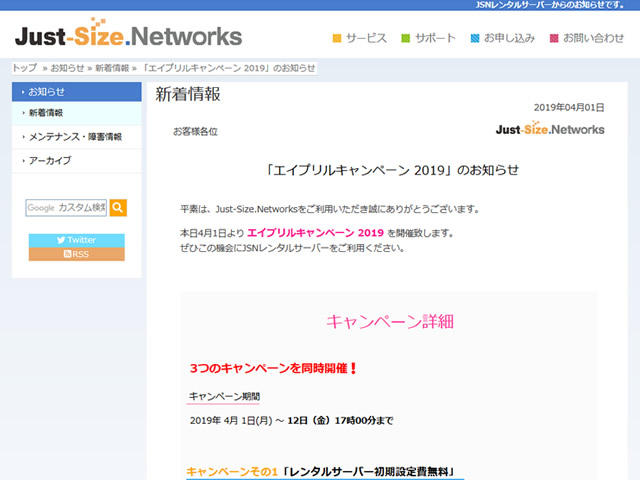Click the small Just-Size.Networks logo in article
This screenshot has height=480, width=640.
tap(550, 128)
